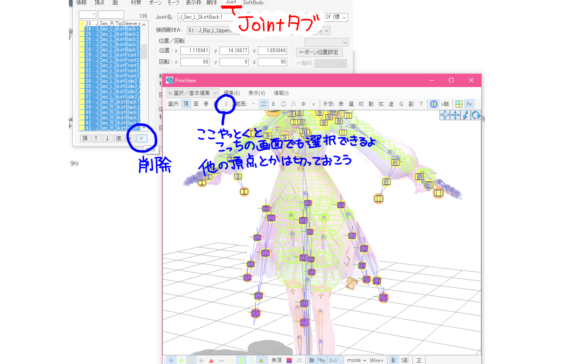Move joint up with ↑ button

(x=96, y=138)
